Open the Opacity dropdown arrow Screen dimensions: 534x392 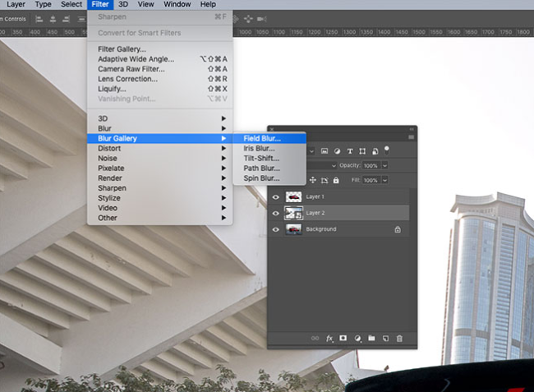[x=384, y=165]
